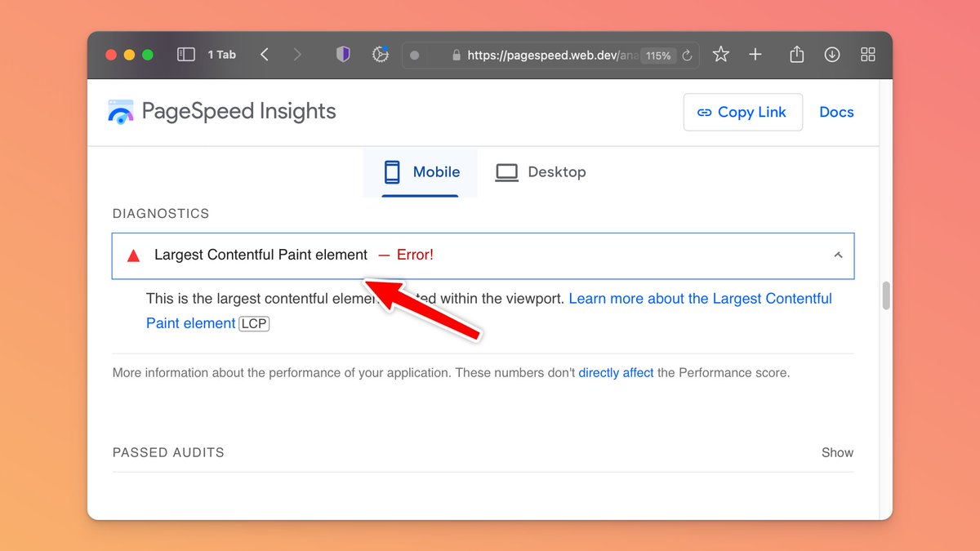Go forward with the right chevron
Screen dimensions: 980x551
tap(297, 55)
